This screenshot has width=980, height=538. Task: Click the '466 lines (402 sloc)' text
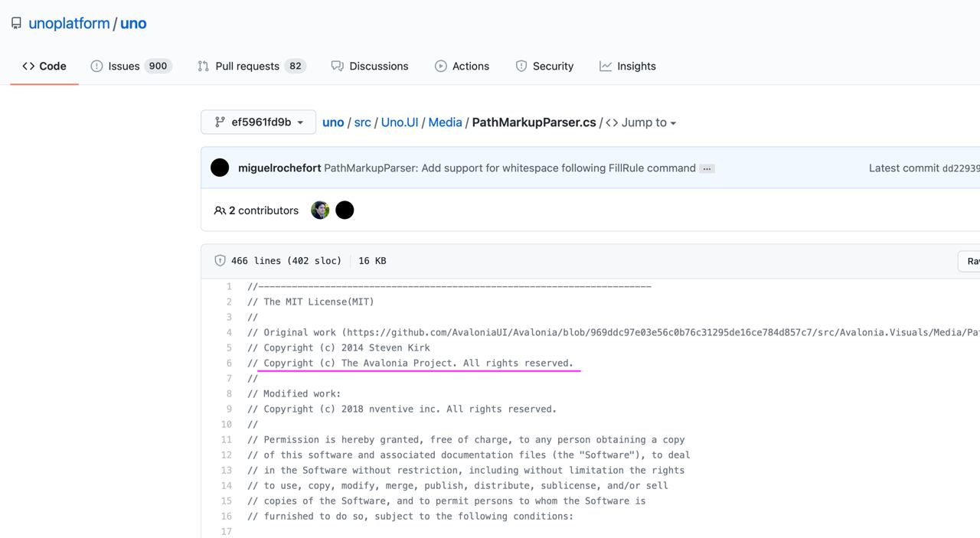(286, 261)
